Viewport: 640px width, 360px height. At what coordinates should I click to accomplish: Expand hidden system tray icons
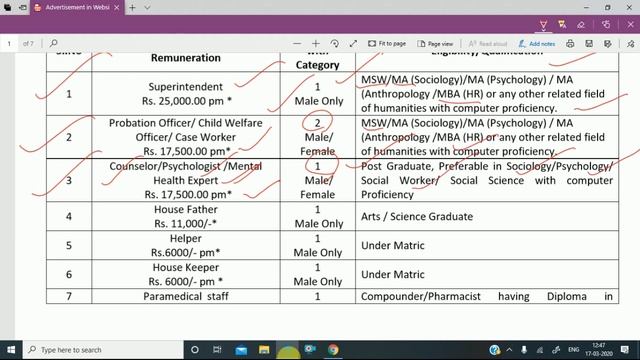[x=509, y=350]
